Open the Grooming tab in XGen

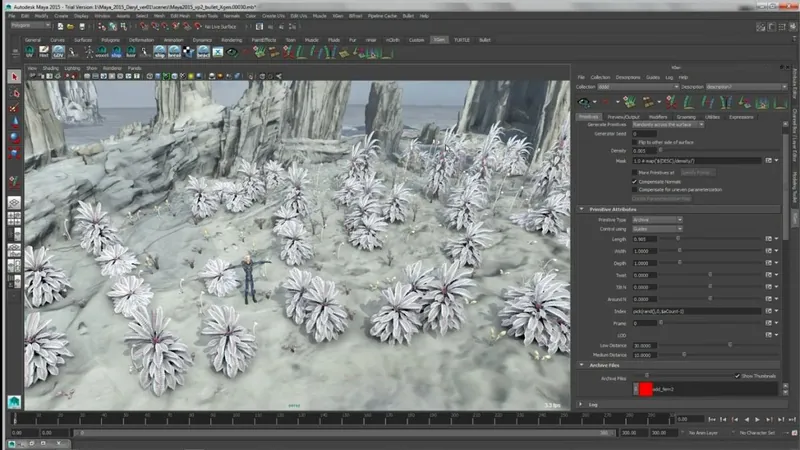point(686,117)
